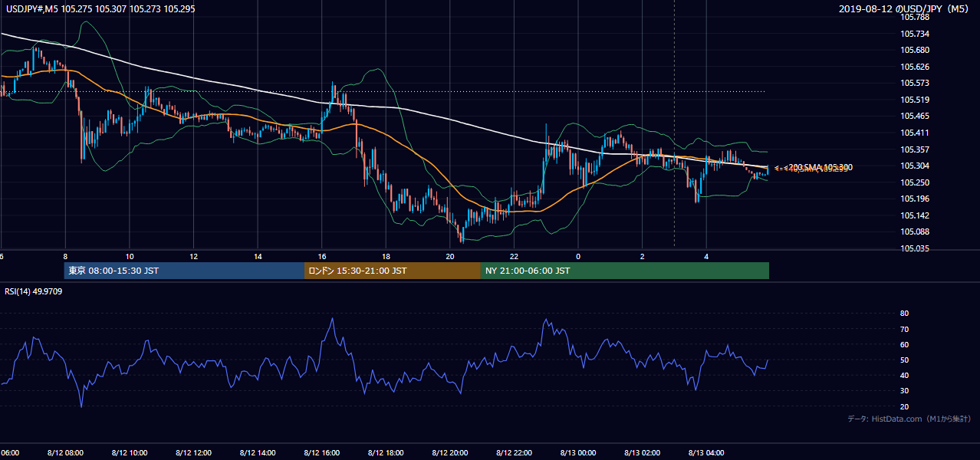Click RSI axis level 60
Image resolution: width=980 pixels, height=460 pixels.
[x=904, y=344]
